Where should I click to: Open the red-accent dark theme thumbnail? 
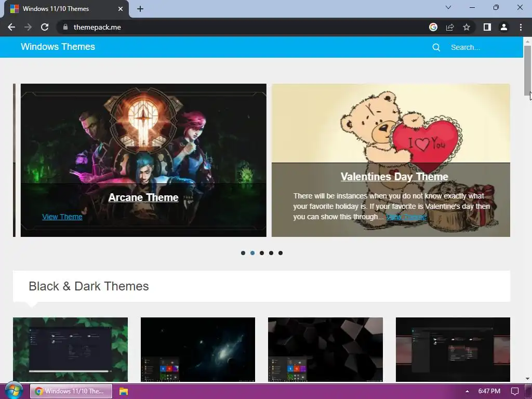click(453, 350)
